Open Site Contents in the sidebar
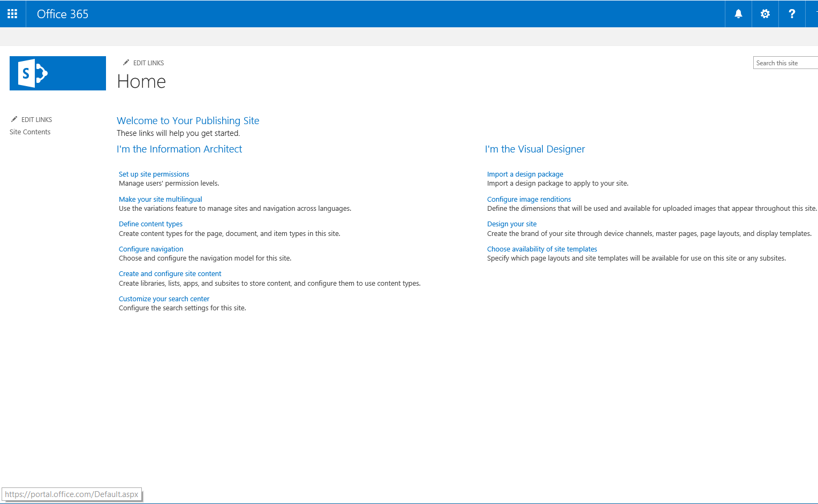Viewport: 818px width, 504px height. click(30, 132)
